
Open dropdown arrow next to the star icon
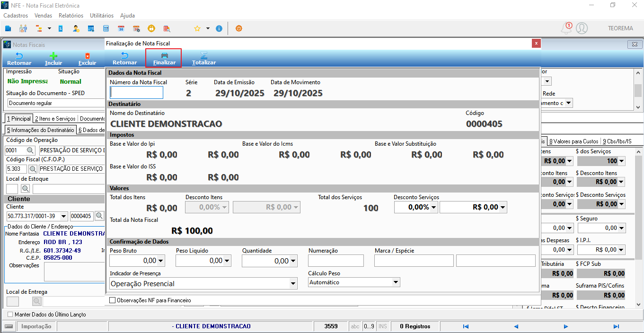pos(208,28)
